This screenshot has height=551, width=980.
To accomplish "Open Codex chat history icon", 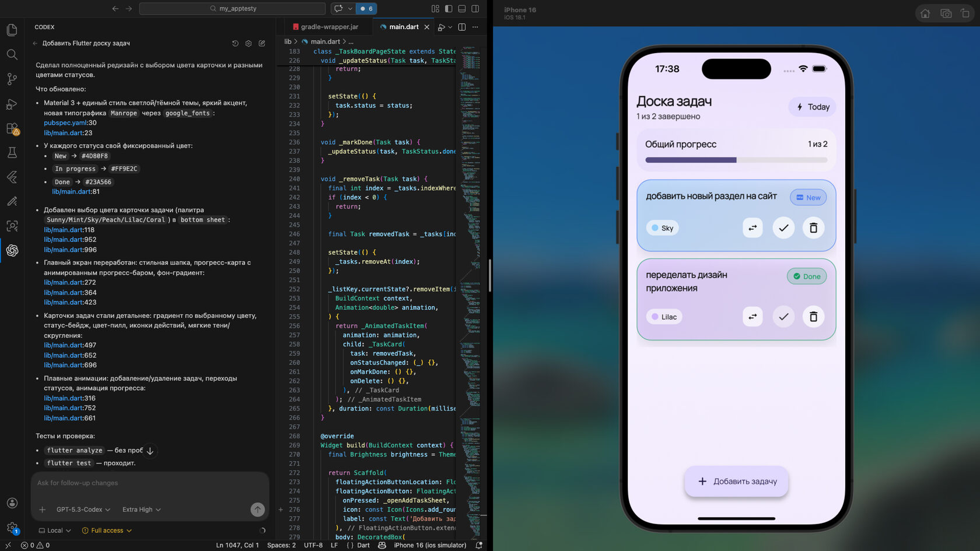I will click(235, 43).
